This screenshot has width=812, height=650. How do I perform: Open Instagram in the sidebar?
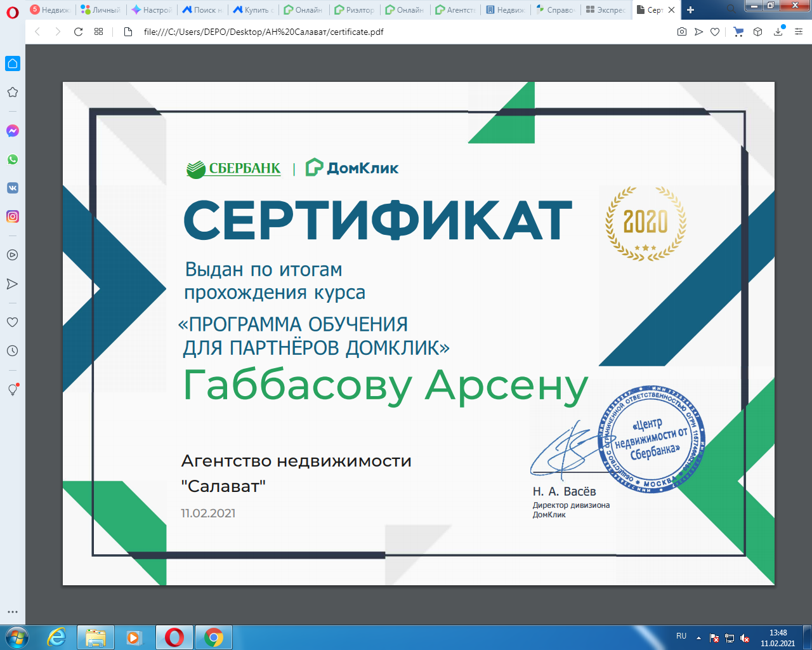(x=13, y=216)
